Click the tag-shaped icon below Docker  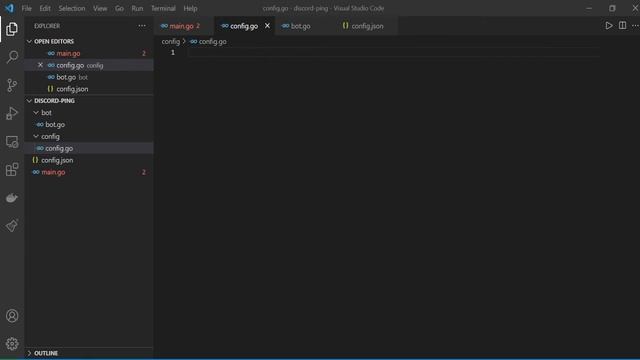pos(12,226)
